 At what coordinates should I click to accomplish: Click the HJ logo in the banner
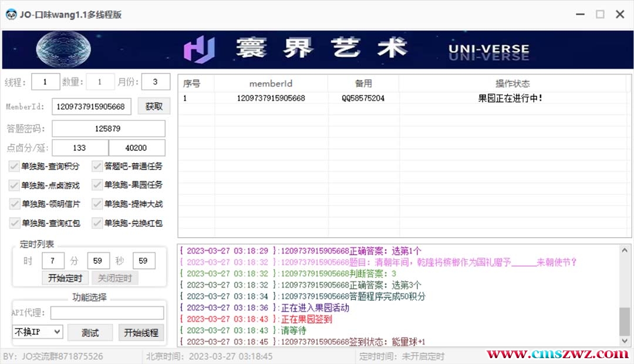(x=199, y=50)
